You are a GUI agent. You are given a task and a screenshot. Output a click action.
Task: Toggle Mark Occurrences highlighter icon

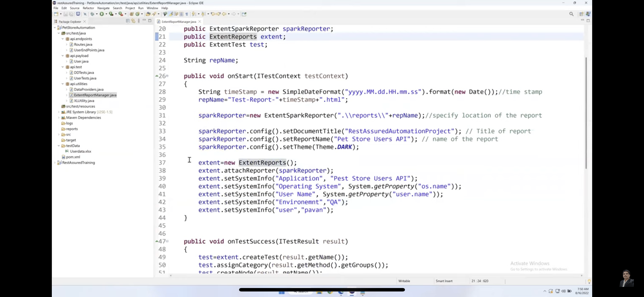click(171, 14)
